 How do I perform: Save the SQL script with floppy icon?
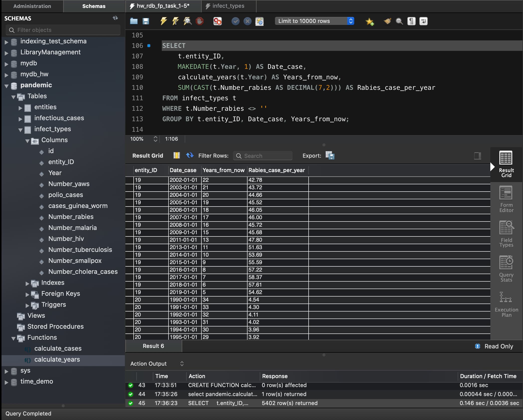[x=146, y=21]
